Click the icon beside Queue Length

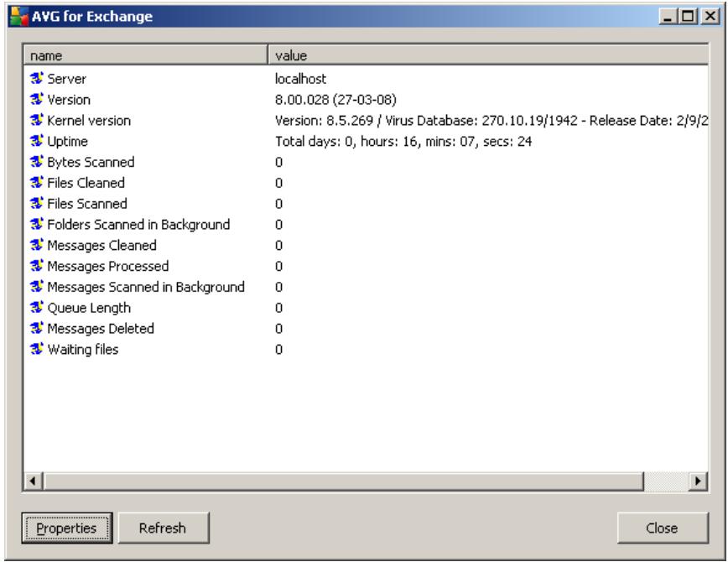click(37, 308)
